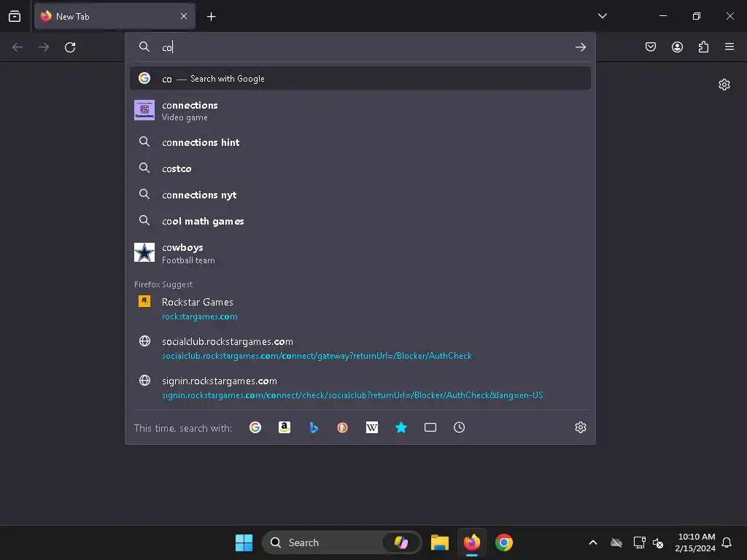Open Rockstar Games rockstargames.com suggestion
This screenshot has width=747, height=560.
[x=360, y=308]
